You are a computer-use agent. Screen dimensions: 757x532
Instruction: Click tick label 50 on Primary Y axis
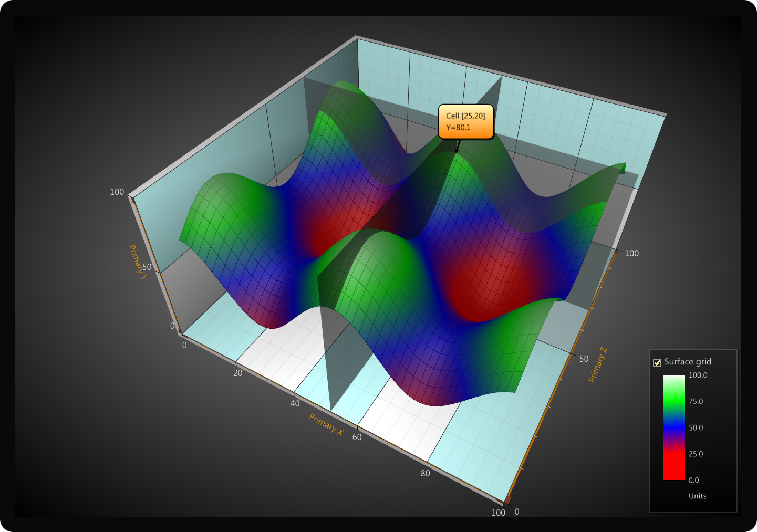point(147,267)
